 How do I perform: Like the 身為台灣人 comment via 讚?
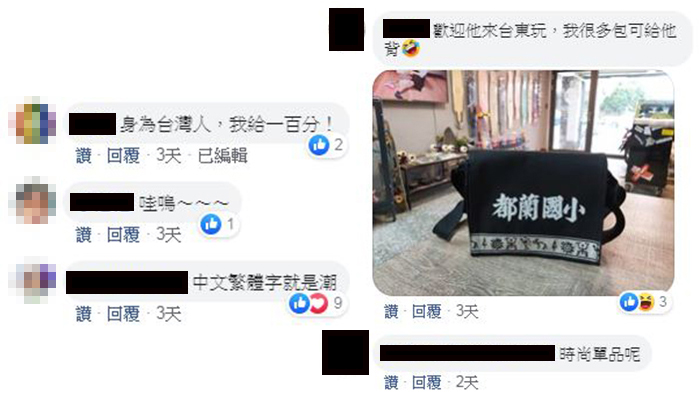[x=83, y=156]
